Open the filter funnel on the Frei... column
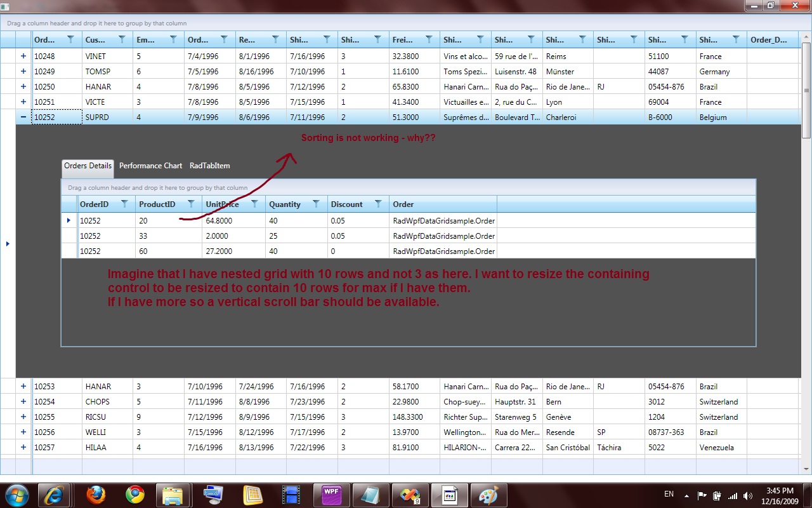Image resolution: width=812 pixels, height=508 pixels. click(429, 39)
